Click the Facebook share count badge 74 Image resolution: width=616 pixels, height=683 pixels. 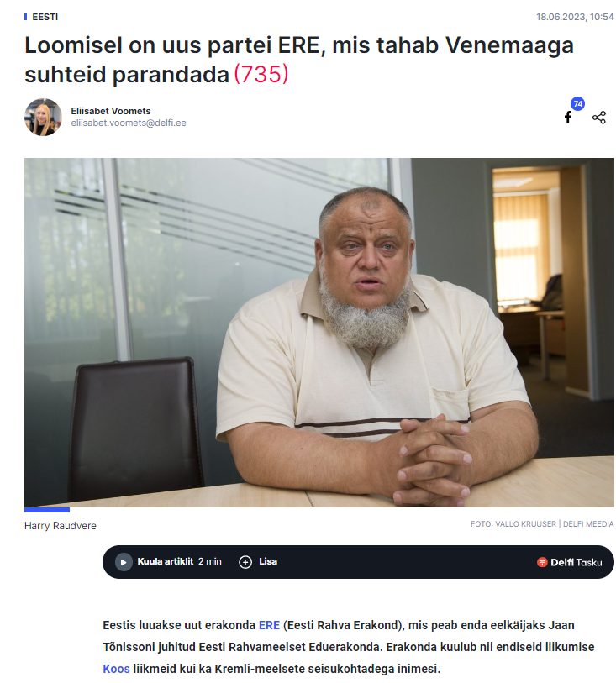(577, 103)
